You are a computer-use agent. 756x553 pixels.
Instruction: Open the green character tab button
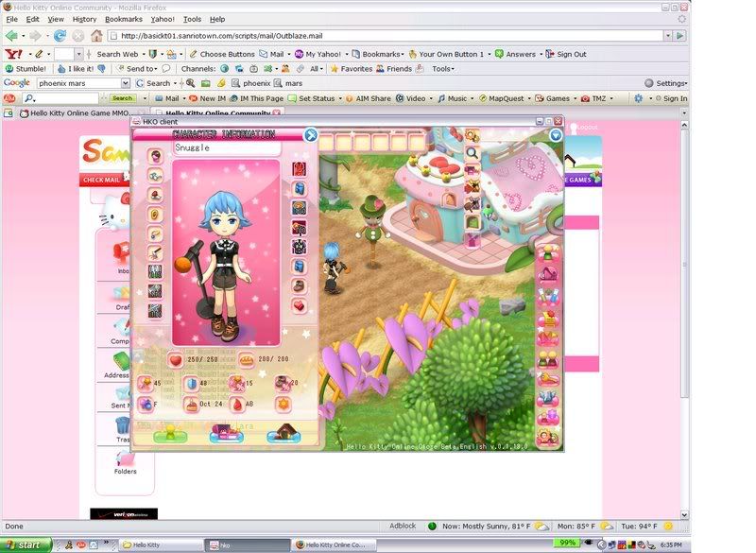170,433
